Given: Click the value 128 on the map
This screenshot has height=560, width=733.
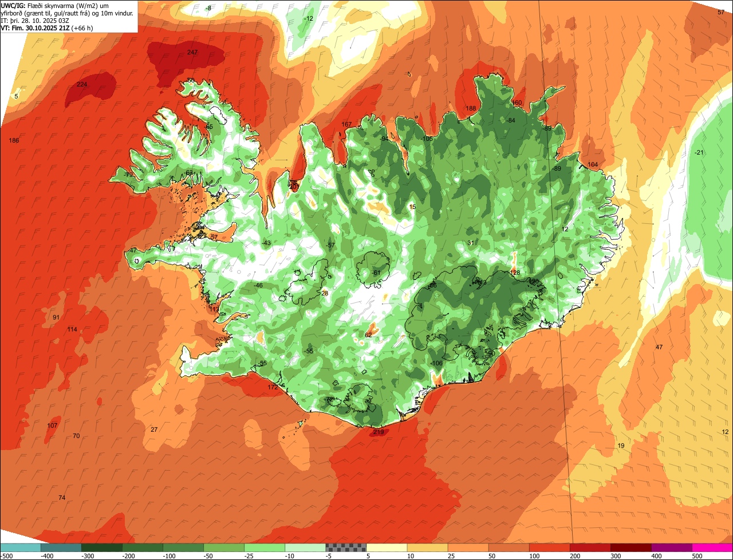Looking at the screenshot, I should [x=515, y=273].
